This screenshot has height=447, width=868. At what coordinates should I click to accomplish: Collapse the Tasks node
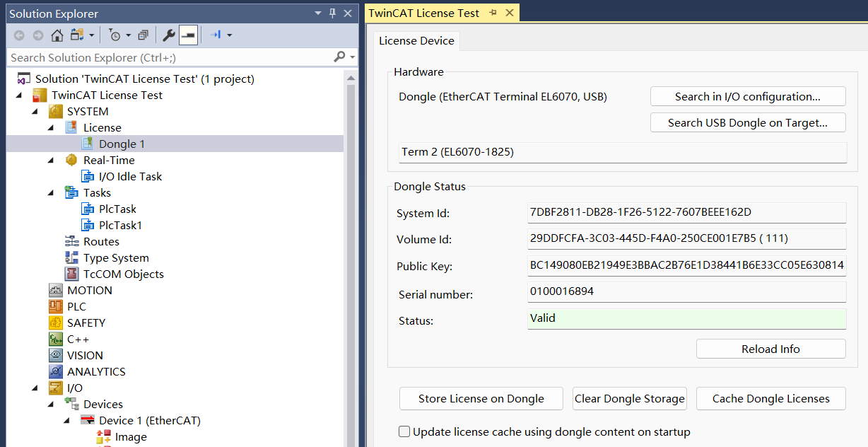coord(52,193)
